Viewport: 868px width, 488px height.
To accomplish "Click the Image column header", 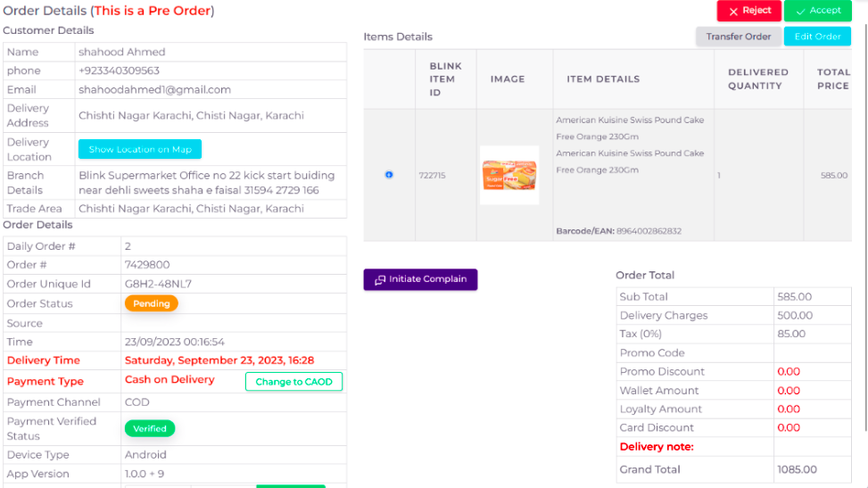I will [x=508, y=79].
